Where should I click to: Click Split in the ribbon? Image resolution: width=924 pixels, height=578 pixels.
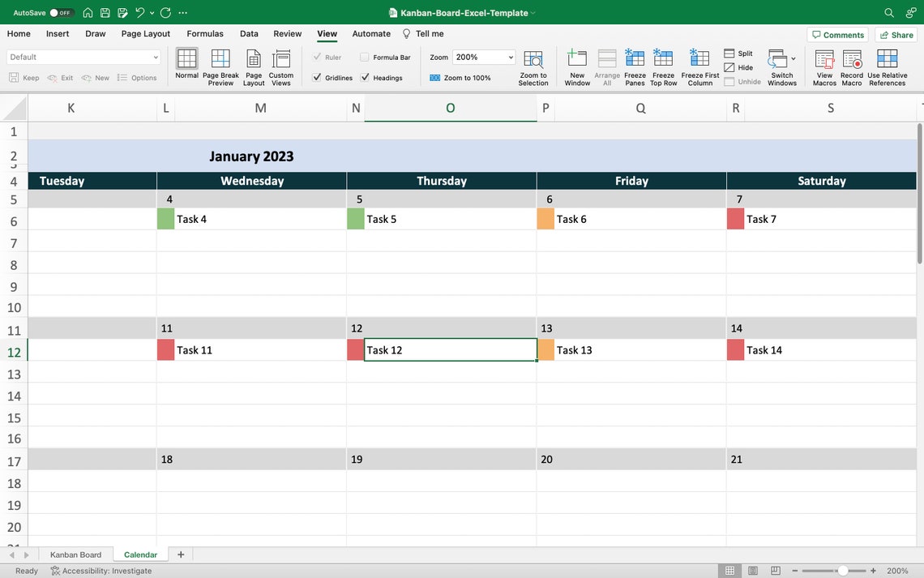coord(738,53)
